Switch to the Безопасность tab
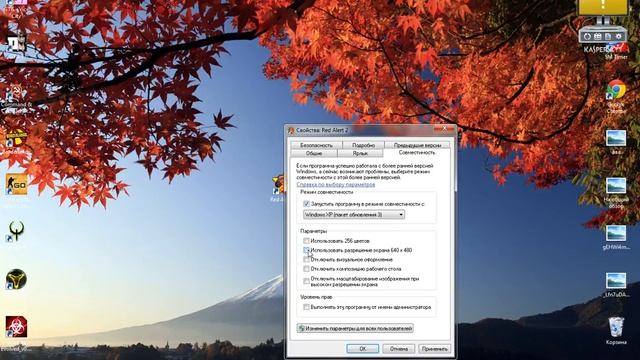Image resolution: width=640 pixels, height=360 pixels. [316, 145]
